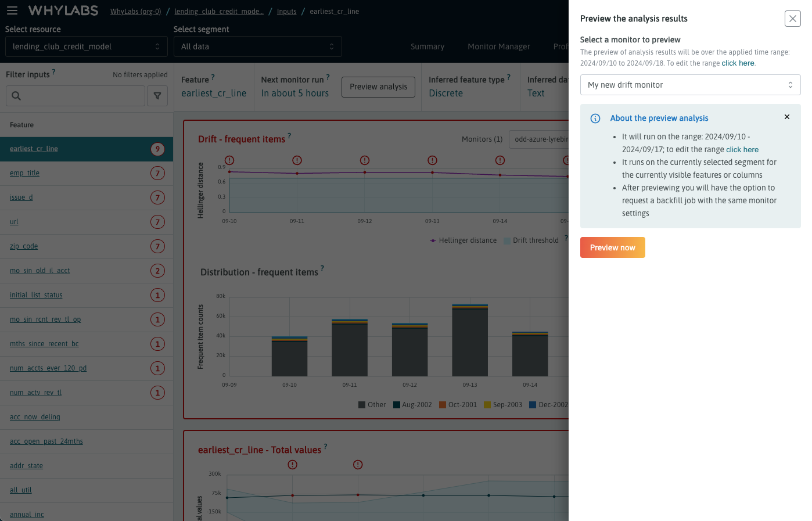
Task: Open the Select resource dropdown
Action: [x=87, y=46]
